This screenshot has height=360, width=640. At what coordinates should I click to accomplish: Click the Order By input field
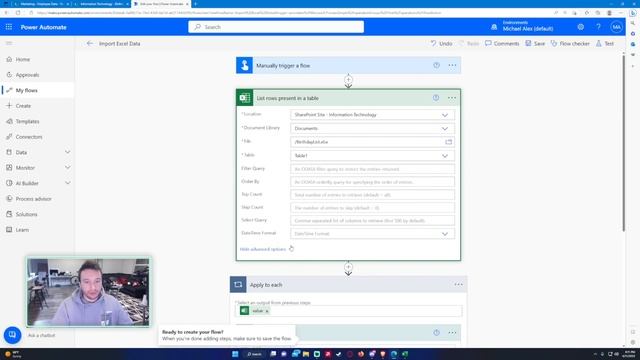pyautogui.click(x=372, y=182)
